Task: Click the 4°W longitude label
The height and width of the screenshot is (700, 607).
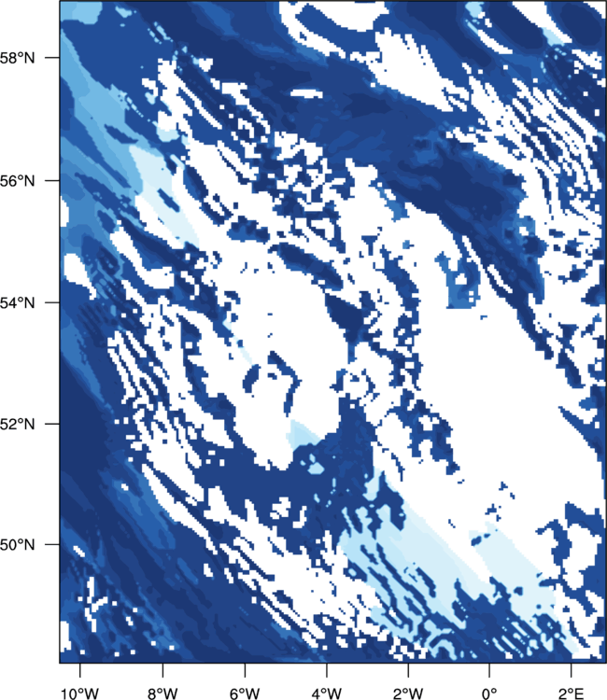Action: click(327, 693)
